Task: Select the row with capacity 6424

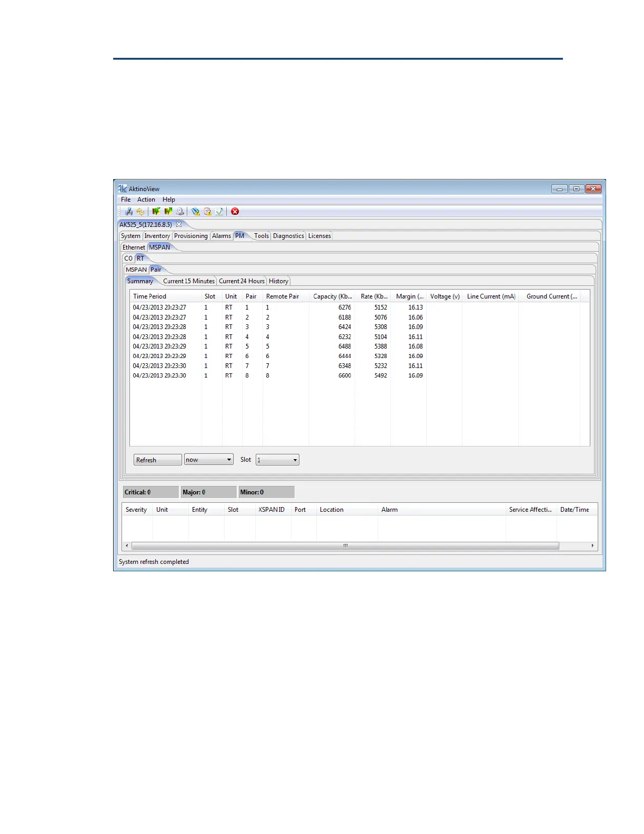Action: (x=359, y=327)
